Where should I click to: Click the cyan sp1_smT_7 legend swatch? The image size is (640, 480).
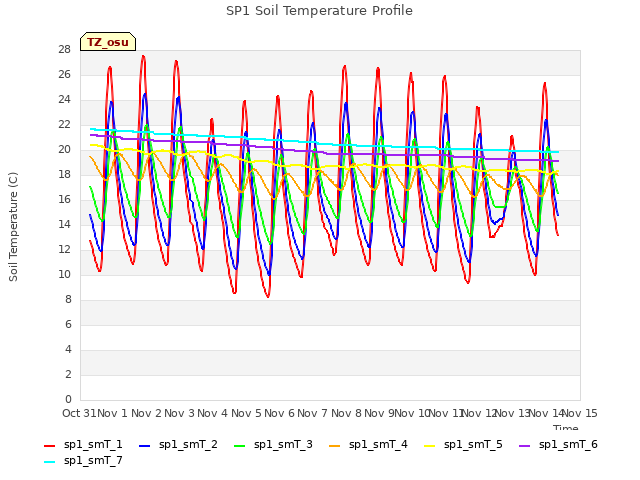pos(49,462)
